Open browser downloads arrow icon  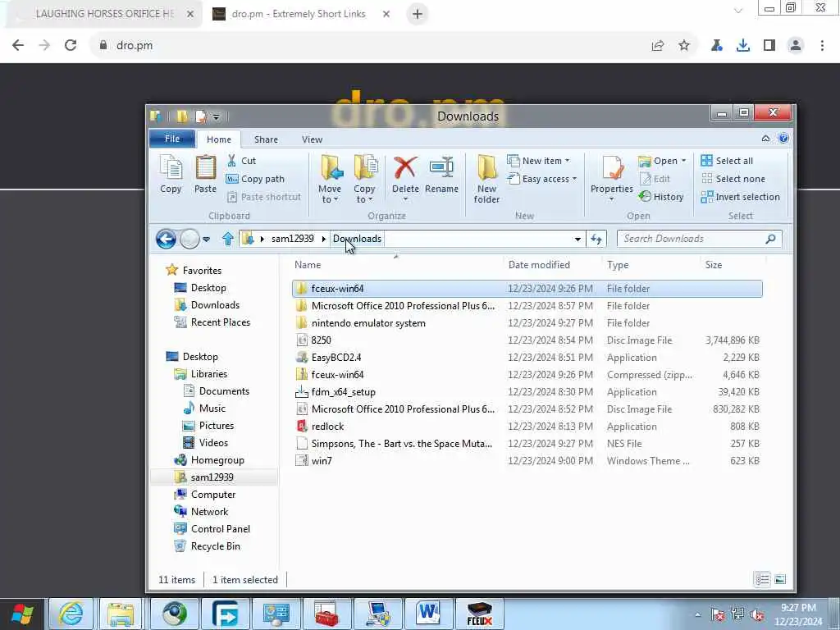click(x=743, y=46)
